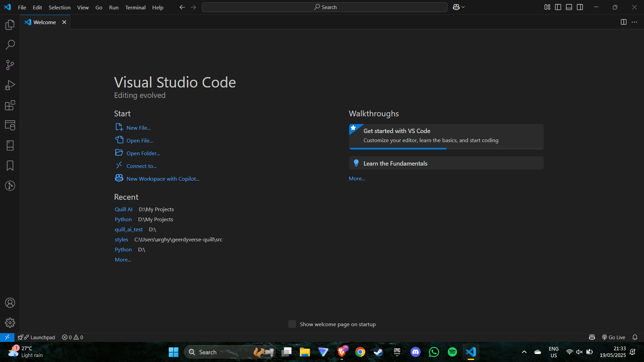This screenshot has width=644, height=362.
Task: Click the New File... link
Action: click(x=139, y=128)
